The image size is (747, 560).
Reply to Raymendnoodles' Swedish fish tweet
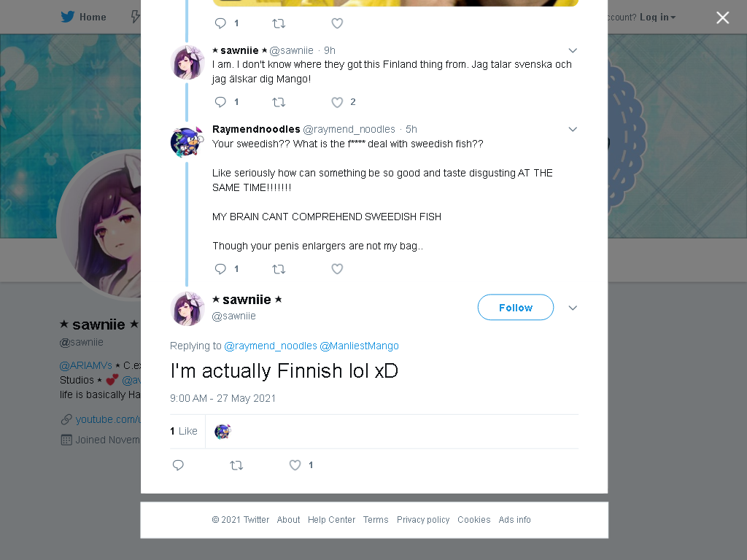click(x=220, y=269)
